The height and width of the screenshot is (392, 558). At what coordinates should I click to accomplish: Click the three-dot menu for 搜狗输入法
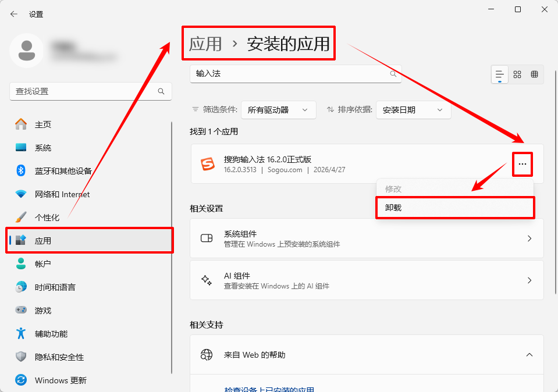tap(522, 164)
